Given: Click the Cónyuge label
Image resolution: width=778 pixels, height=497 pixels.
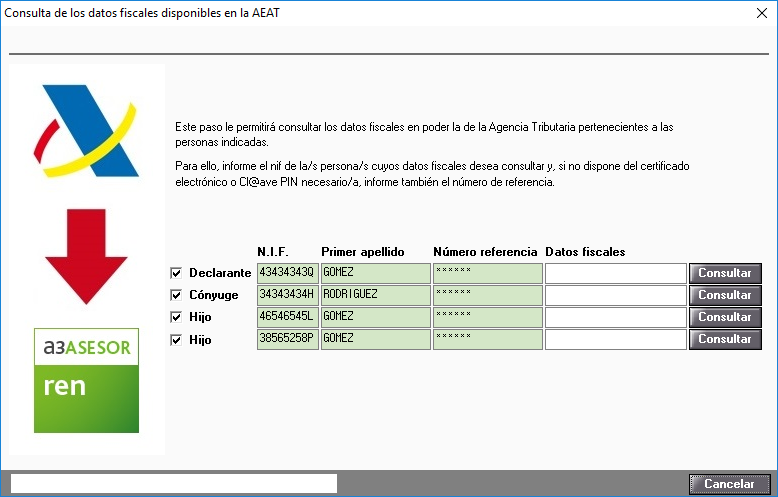Looking at the screenshot, I should [x=214, y=295].
